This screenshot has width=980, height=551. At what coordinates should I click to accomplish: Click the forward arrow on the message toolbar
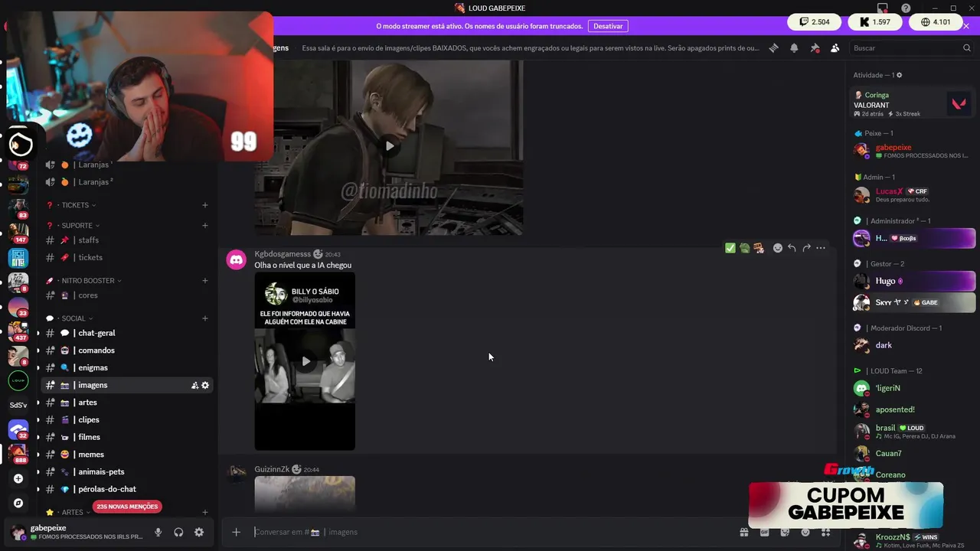pyautogui.click(x=806, y=248)
